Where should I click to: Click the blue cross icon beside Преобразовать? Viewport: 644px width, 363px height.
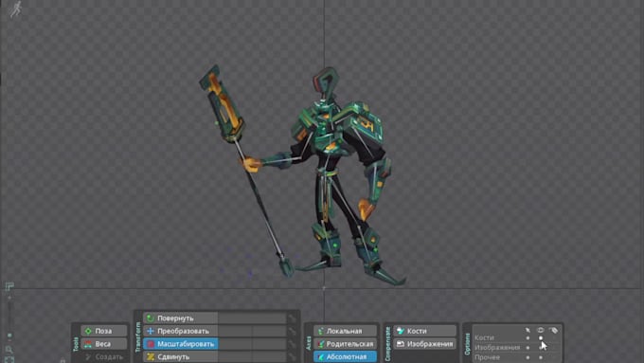coord(151,331)
